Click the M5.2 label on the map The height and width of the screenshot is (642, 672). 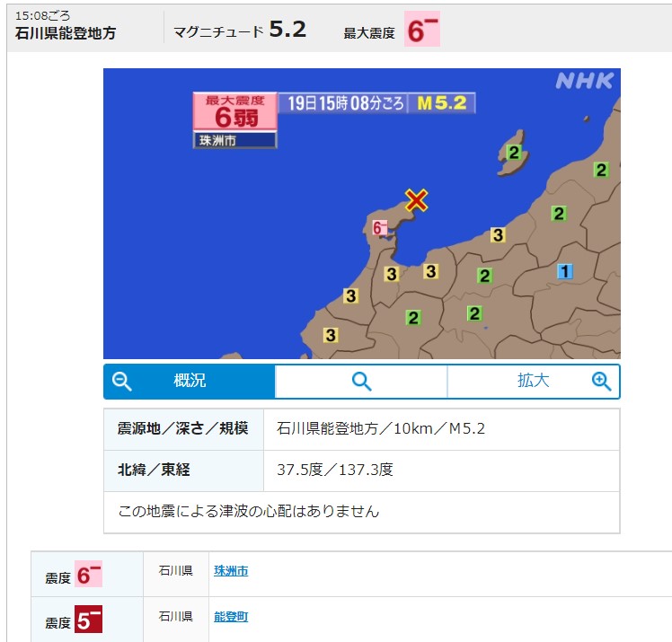point(442,103)
